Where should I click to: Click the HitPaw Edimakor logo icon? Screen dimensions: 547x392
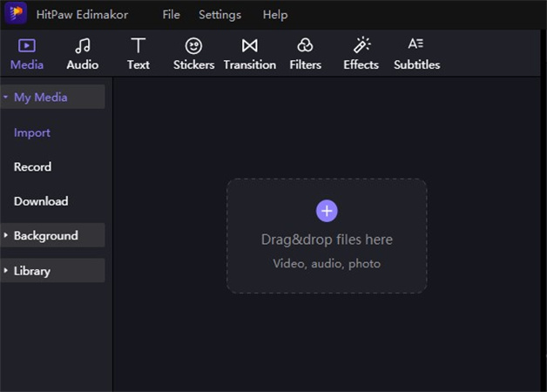[15, 15]
